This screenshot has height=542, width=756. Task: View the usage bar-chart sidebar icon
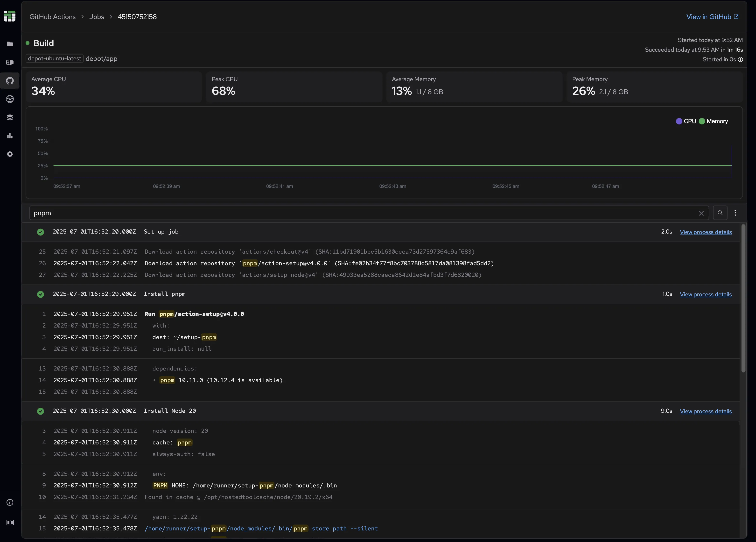[x=10, y=135]
